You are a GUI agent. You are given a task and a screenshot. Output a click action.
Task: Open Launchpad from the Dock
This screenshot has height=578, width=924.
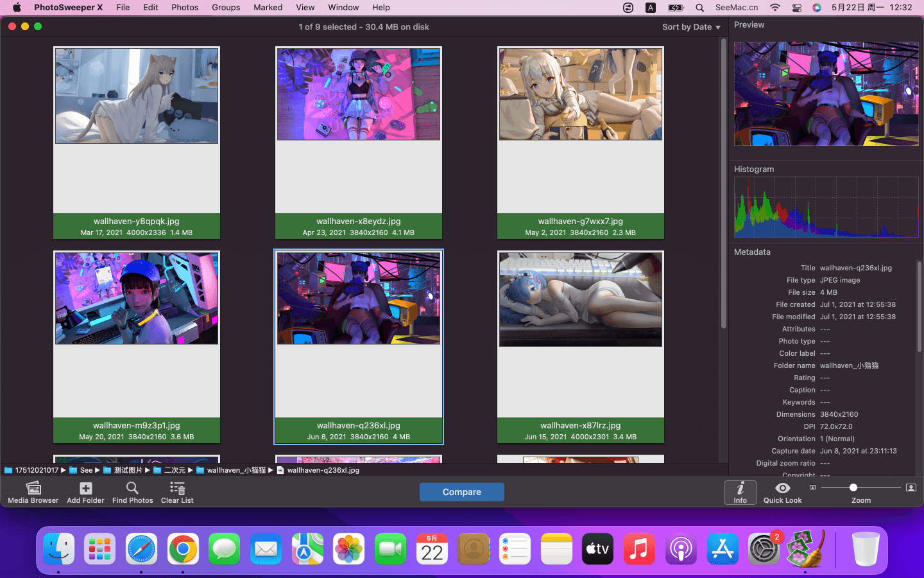100,549
